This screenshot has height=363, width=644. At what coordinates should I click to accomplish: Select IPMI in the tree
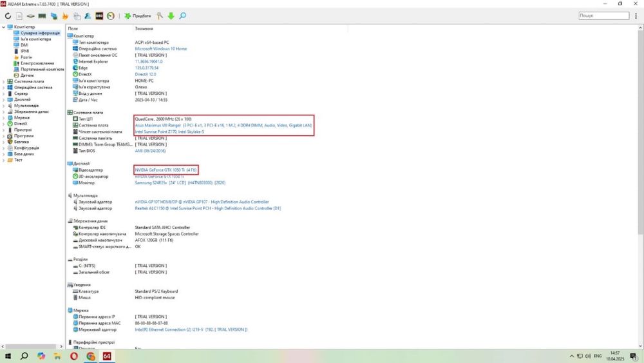(x=24, y=51)
